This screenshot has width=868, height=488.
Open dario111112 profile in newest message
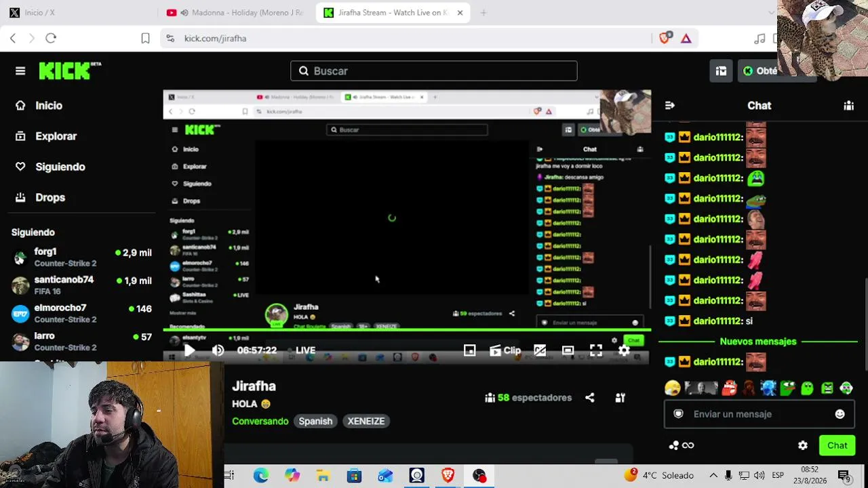(717, 362)
